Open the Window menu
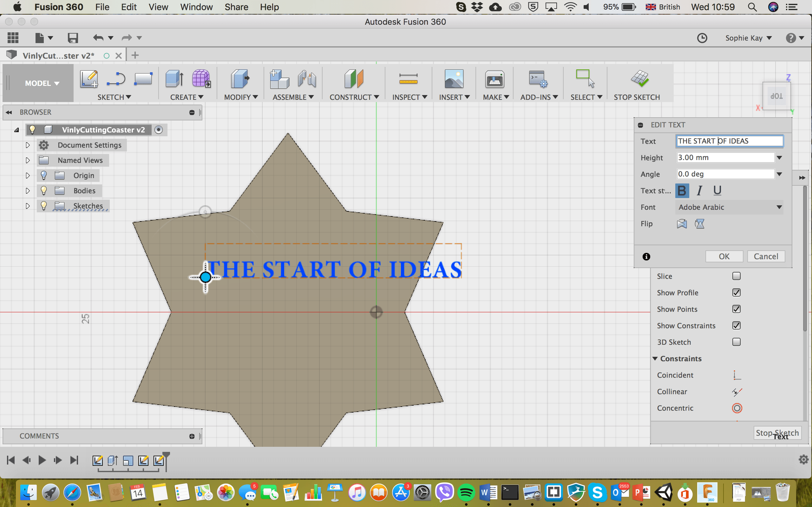This screenshot has width=812, height=507. 196,7
